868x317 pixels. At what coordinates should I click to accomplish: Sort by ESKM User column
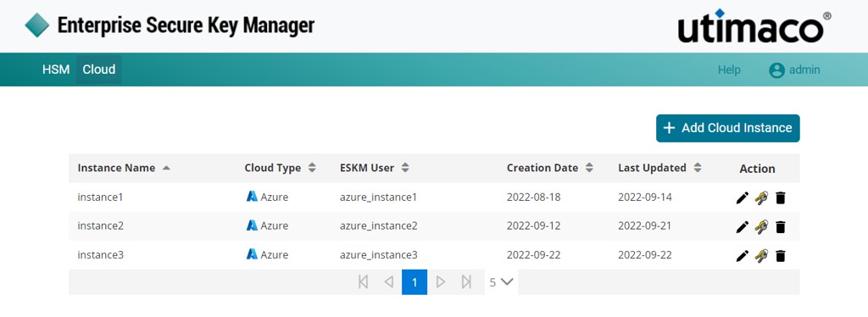point(375,168)
